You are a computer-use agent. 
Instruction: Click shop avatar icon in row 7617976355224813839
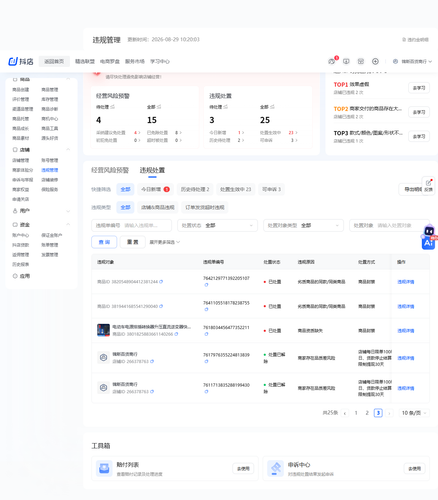pos(104,358)
